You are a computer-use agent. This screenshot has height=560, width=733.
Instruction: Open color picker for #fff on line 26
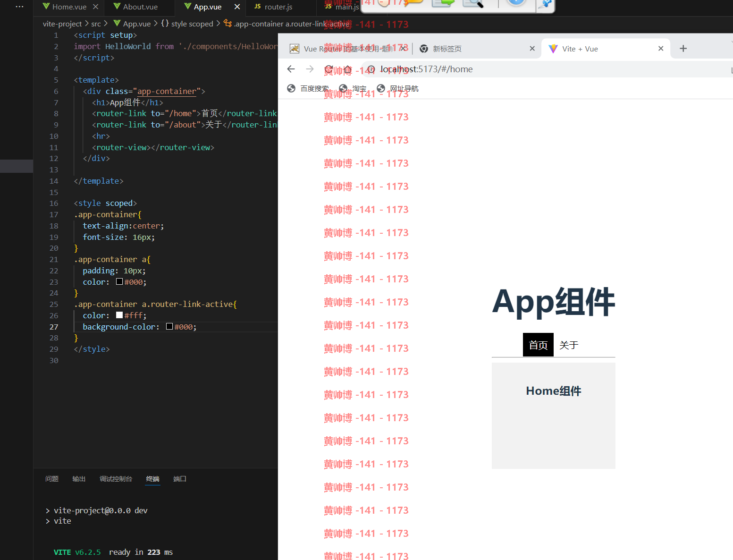point(119,315)
